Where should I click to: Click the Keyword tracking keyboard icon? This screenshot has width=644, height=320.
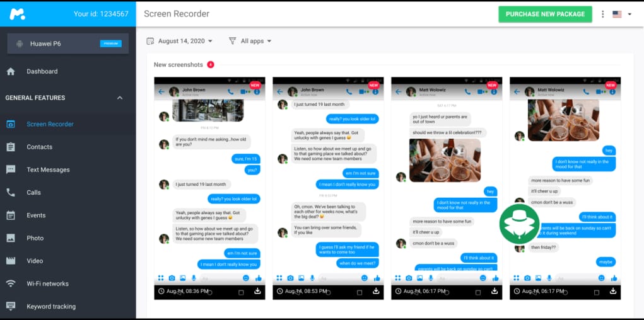click(11, 306)
